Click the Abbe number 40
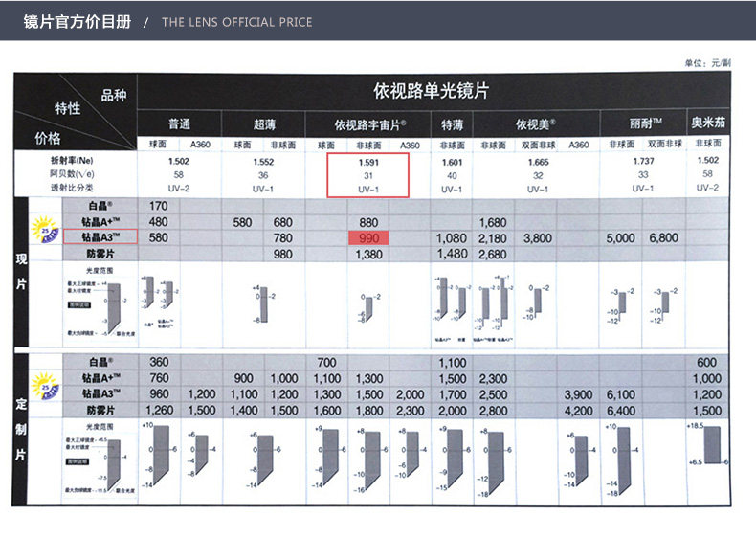The height and width of the screenshot is (538, 756). click(452, 176)
